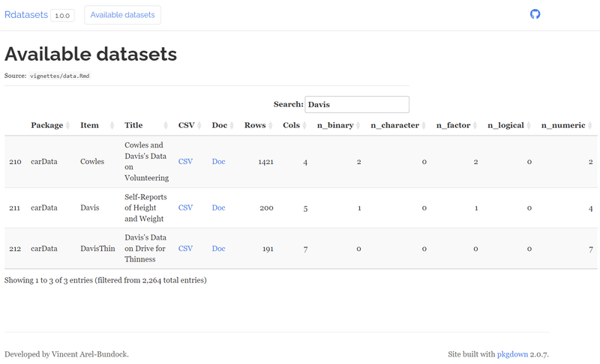
Task: Go to Rdatasets home link
Action: [26, 15]
